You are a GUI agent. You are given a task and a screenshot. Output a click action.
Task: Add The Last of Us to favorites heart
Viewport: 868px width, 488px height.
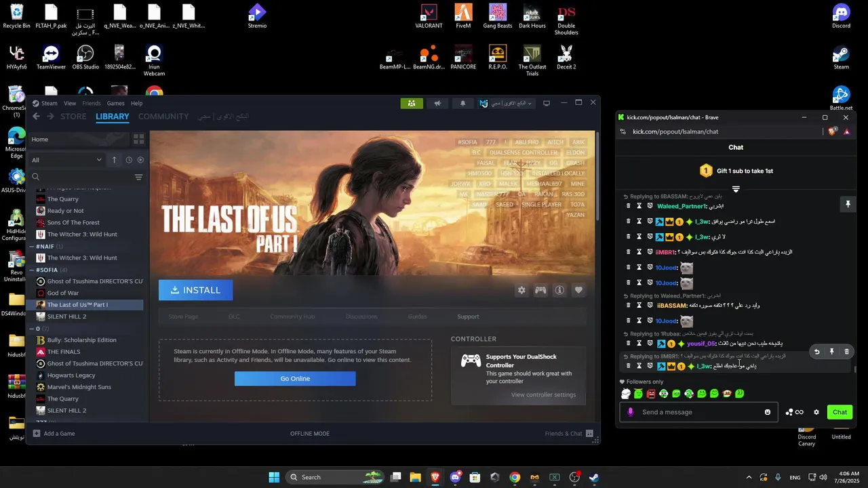pyautogui.click(x=578, y=290)
